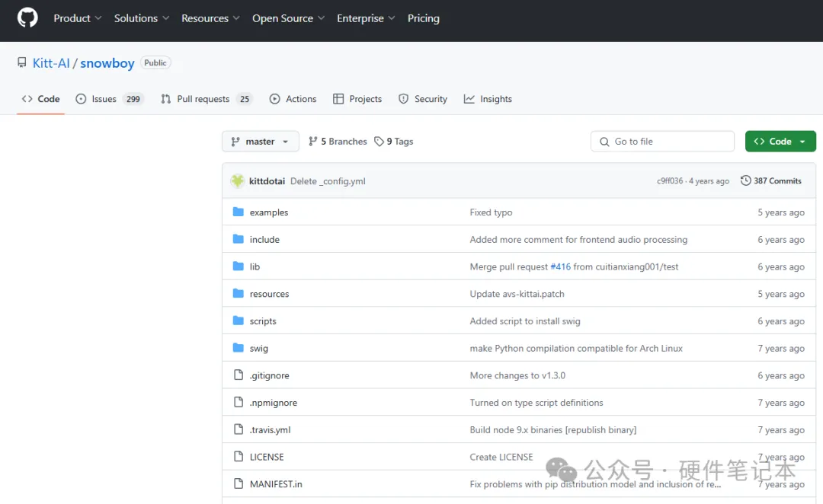Open the Pricing page
The width and height of the screenshot is (823, 504).
click(x=424, y=18)
